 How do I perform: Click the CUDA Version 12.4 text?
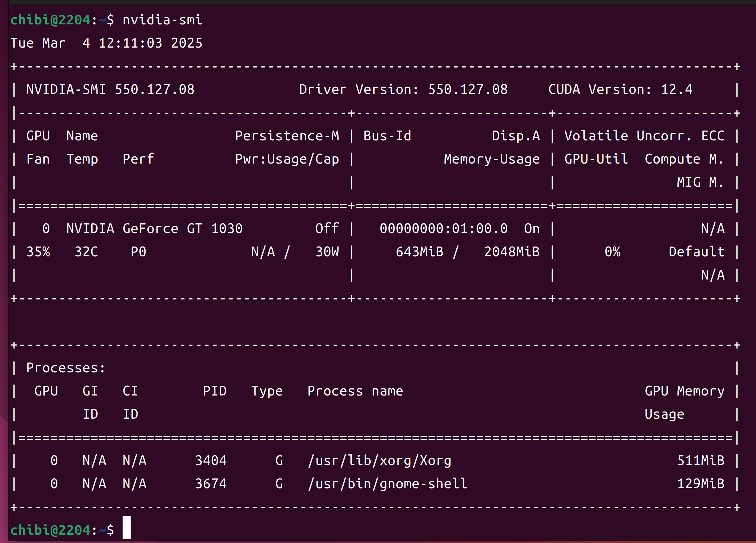pyautogui.click(x=620, y=89)
